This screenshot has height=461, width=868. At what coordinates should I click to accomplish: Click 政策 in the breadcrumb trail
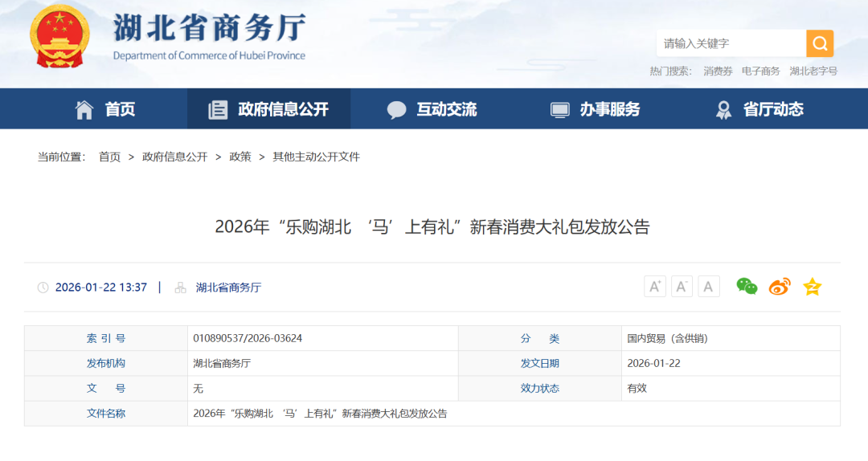coord(240,157)
